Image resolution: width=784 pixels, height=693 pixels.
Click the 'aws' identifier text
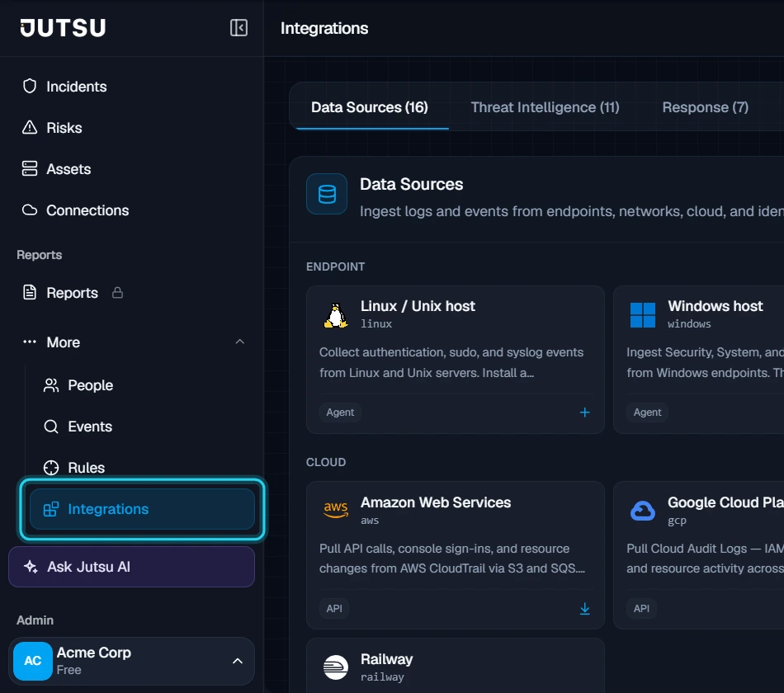pos(370,521)
